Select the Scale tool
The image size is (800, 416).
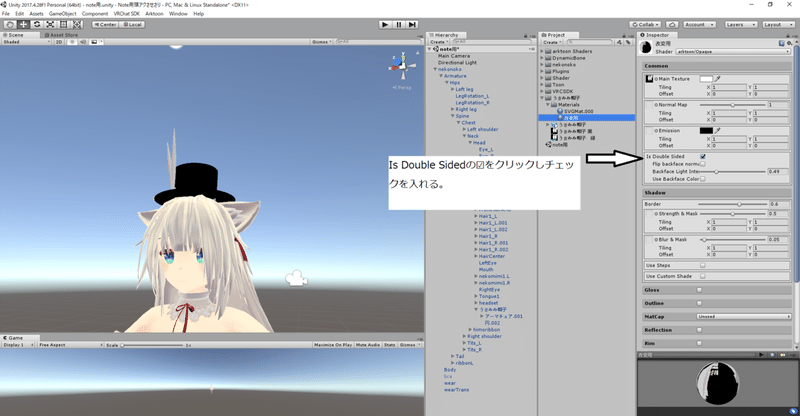pos(50,25)
